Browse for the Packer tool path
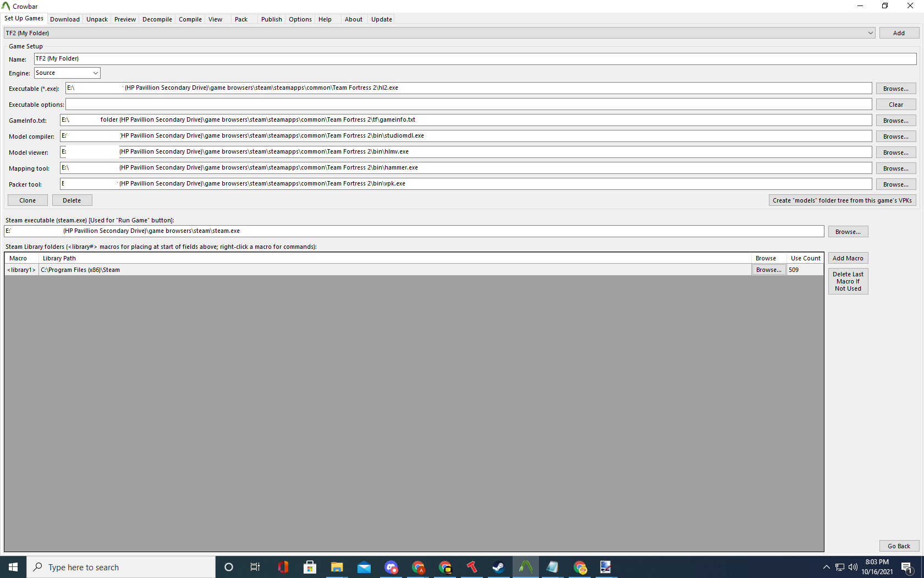 pos(896,184)
